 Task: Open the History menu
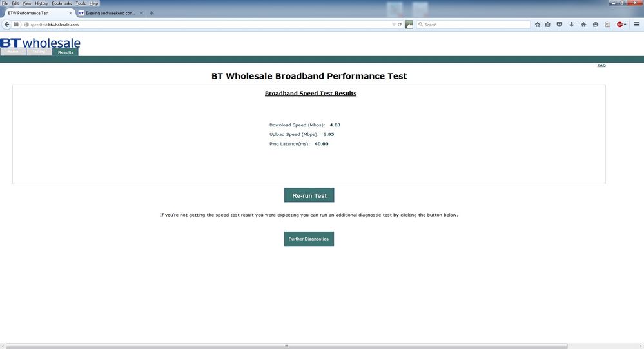pos(41,3)
